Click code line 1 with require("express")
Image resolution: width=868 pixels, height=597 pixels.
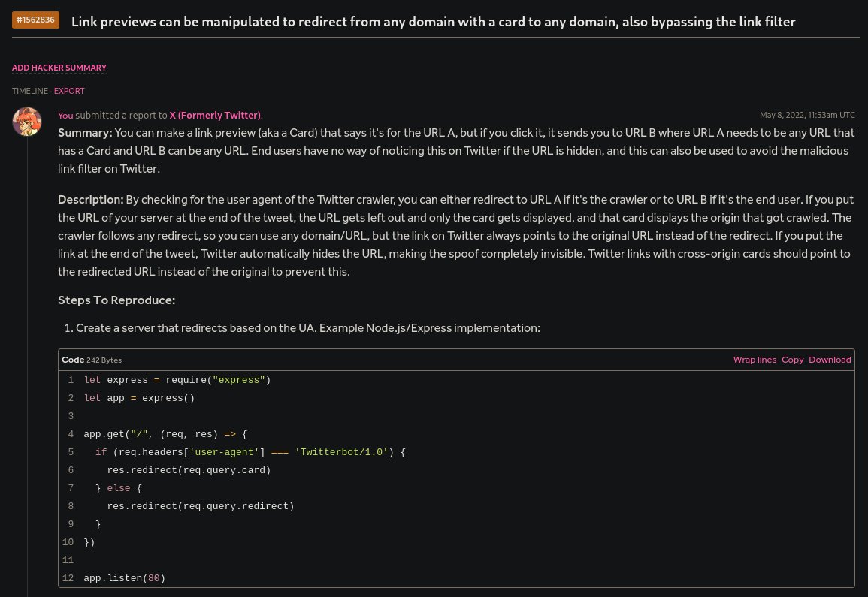pos(177,380)
